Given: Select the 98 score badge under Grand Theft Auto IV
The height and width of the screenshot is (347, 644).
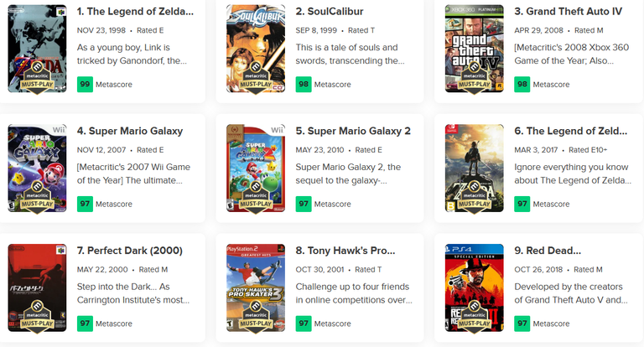Looking at the screenshot, I should click(522, 84).
